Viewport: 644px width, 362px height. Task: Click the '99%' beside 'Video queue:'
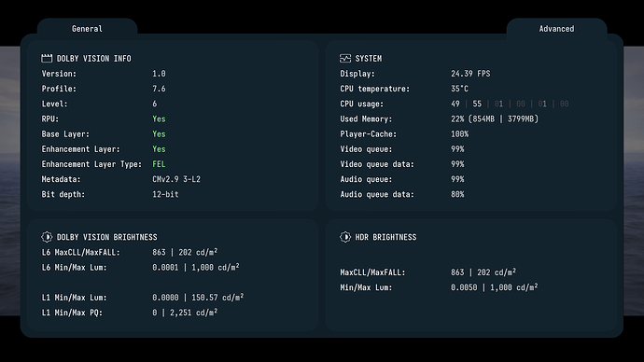pos(457,149)
